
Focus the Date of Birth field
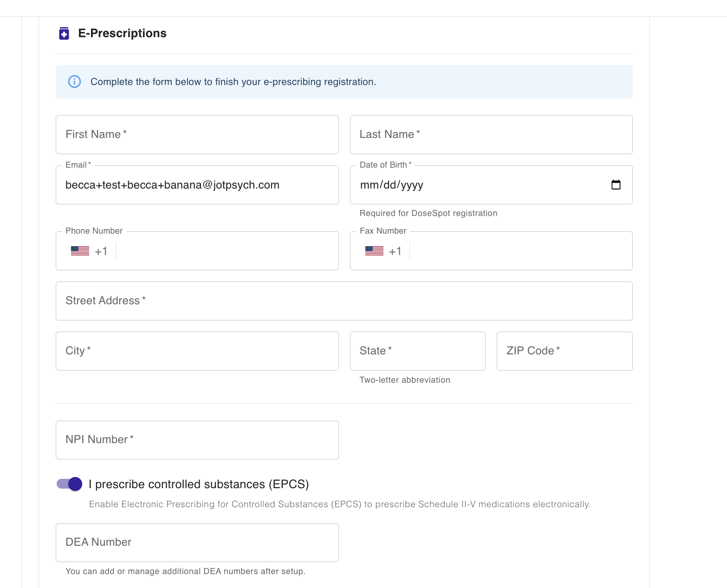464,185
